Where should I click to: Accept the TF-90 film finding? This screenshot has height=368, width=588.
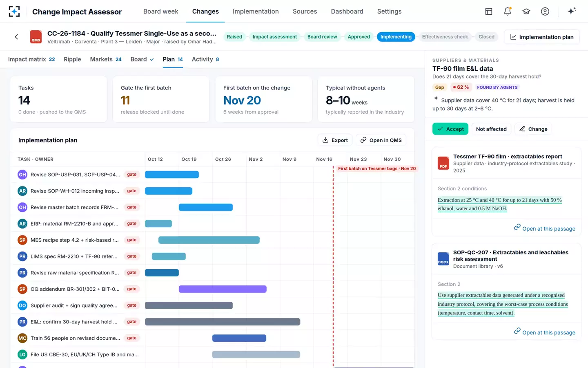pos(450,129)
